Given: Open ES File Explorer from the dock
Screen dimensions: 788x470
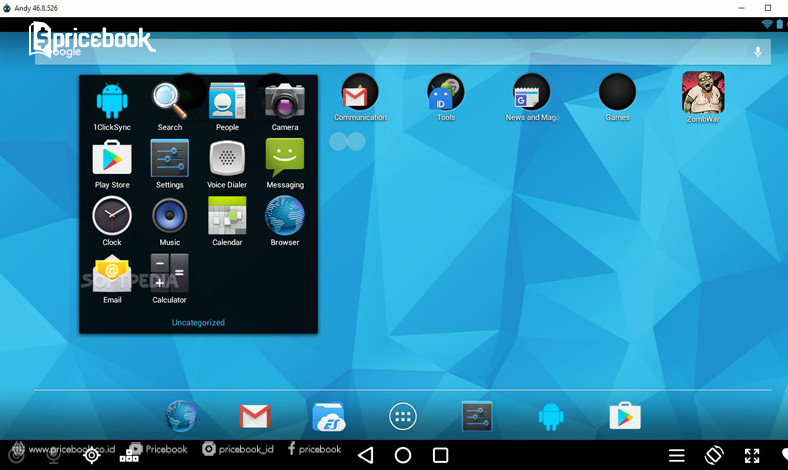Looking at the screenshot, I should (x=329, y=417).
